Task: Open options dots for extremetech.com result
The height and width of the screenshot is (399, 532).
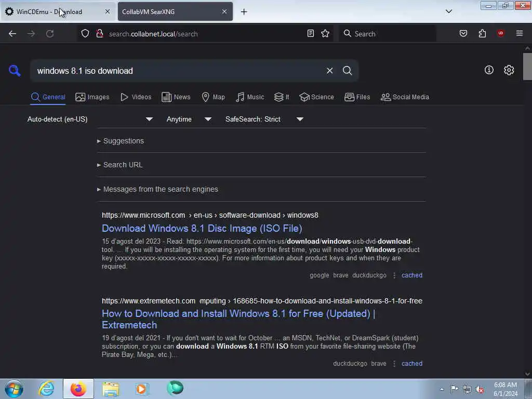Action: click(x=394, y=364)
